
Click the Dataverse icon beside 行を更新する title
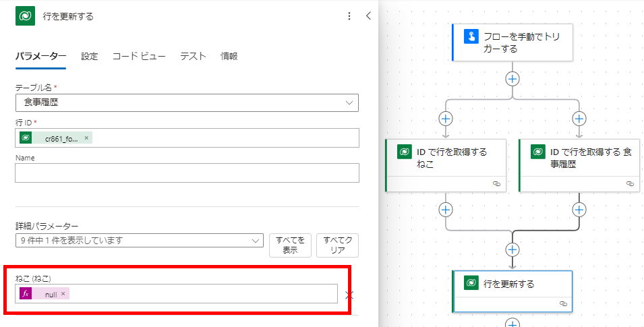25,16
